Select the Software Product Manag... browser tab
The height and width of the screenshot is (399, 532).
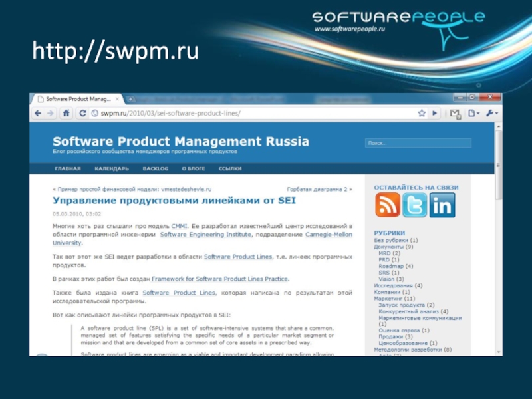tap(78, 99)
